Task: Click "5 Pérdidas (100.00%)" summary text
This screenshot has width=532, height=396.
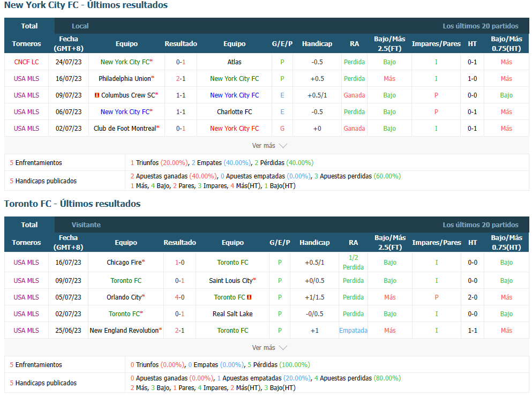Action: pos(279,365)
